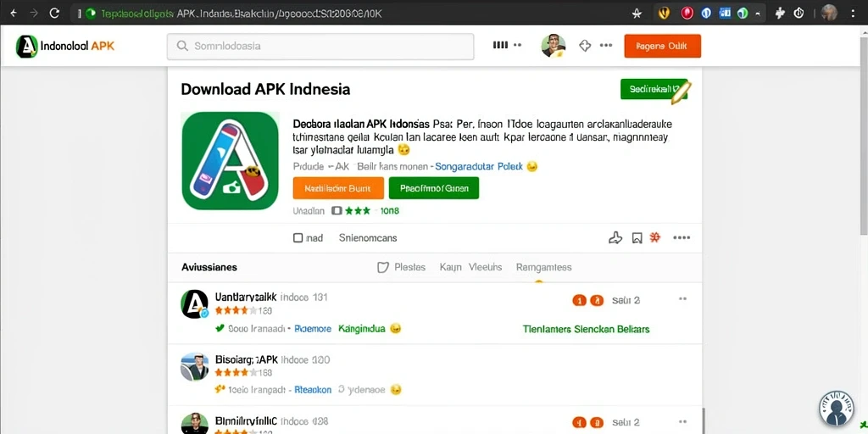
Task: Open the browser profile avatar
Action: click(x=829, y=13)
